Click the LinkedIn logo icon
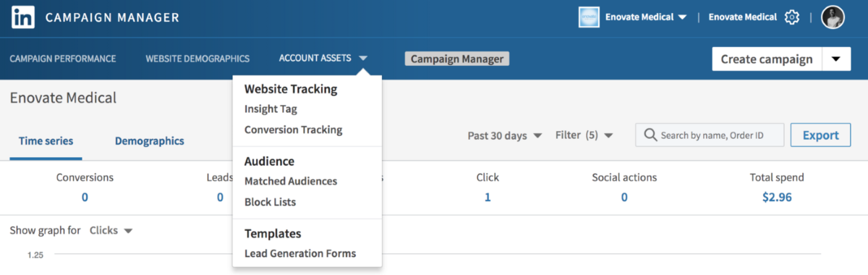This screenshot has height=275, width=868. point(23,17)
